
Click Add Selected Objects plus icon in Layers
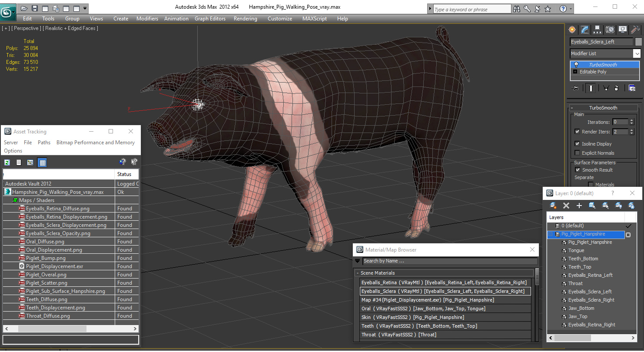pos(579,206)
